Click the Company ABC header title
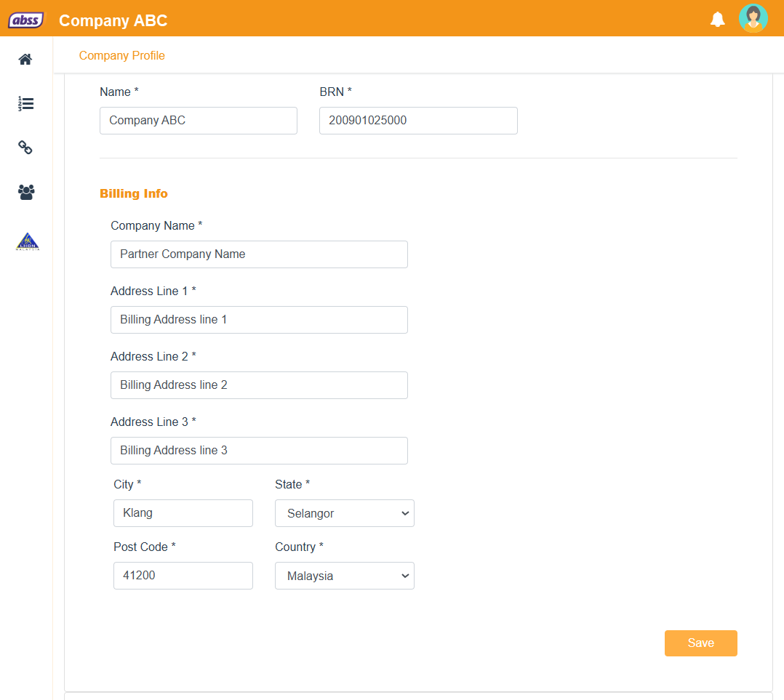The image size is (784, 700). (x=113, y=20)
